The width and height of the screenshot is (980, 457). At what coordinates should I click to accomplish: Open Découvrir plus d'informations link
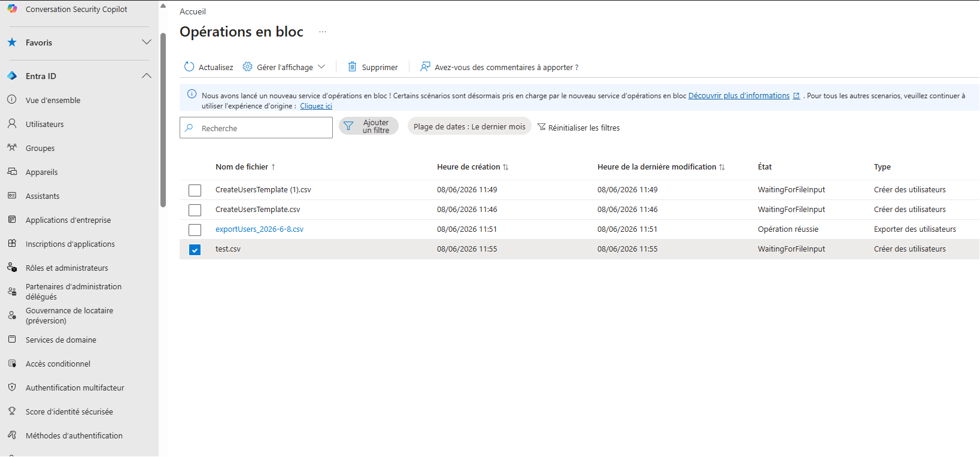click(x=744, y=96)
